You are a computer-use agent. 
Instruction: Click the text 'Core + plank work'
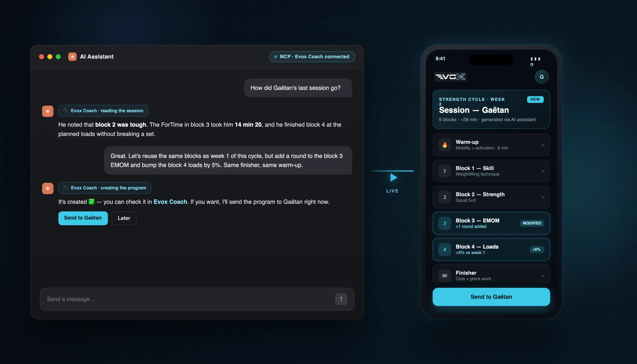coord(473,279)
